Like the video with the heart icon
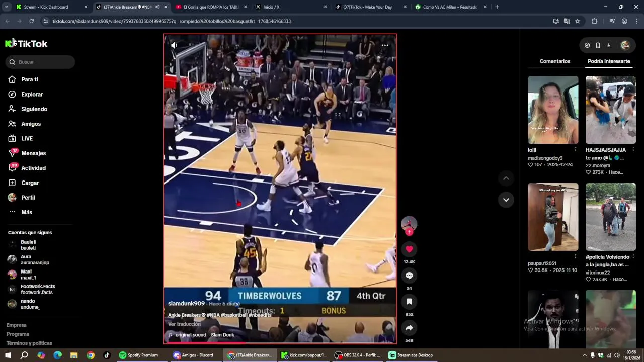 pos(409,249)
